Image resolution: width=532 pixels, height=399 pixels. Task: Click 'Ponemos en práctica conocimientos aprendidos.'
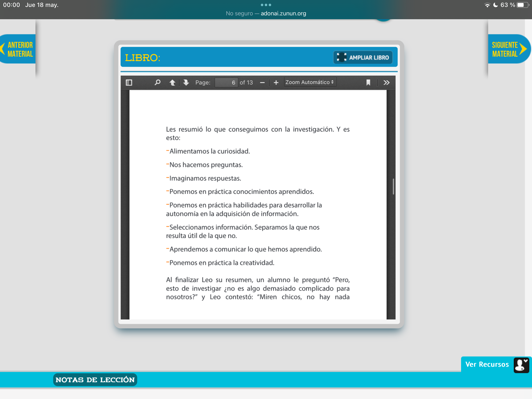[x=242, y=192]
